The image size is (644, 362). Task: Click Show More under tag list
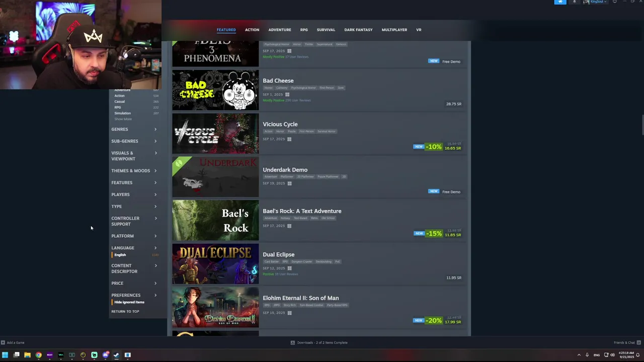pyautogui.click(x=123, y=119)
